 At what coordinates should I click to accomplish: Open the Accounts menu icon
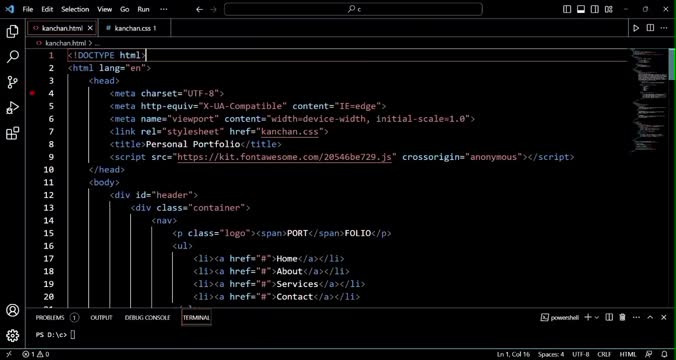click(x=13, y=310)
